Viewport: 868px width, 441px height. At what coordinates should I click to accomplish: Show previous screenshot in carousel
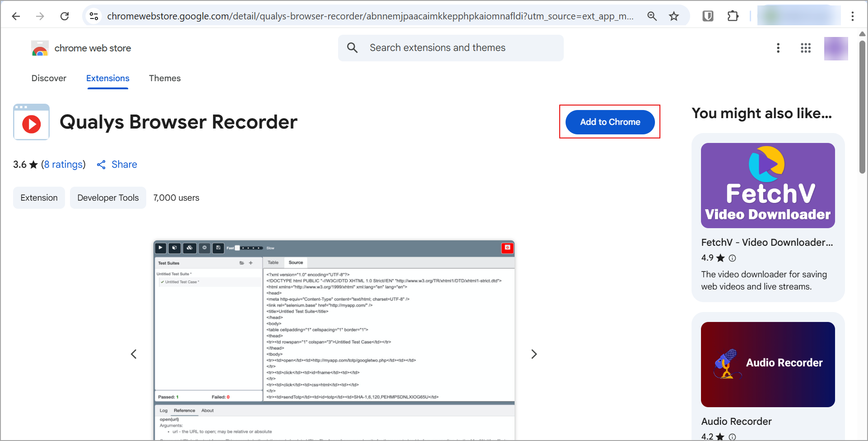(134, 354)
